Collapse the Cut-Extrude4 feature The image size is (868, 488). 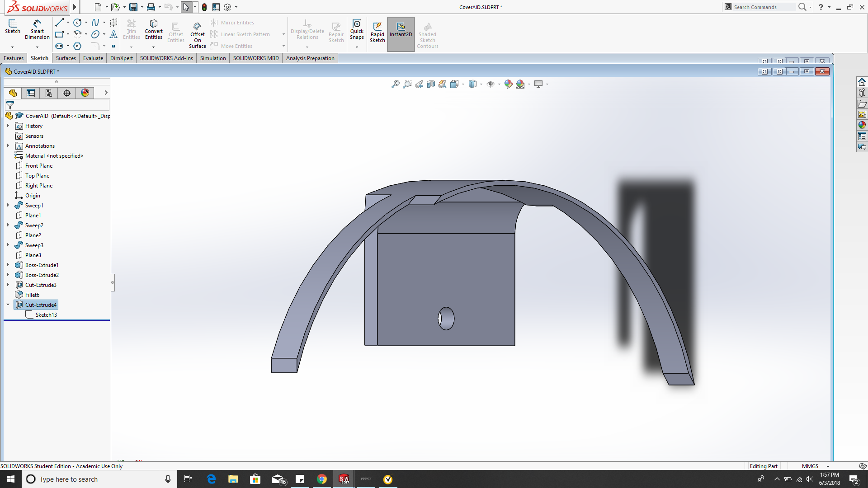click(8, 305)
